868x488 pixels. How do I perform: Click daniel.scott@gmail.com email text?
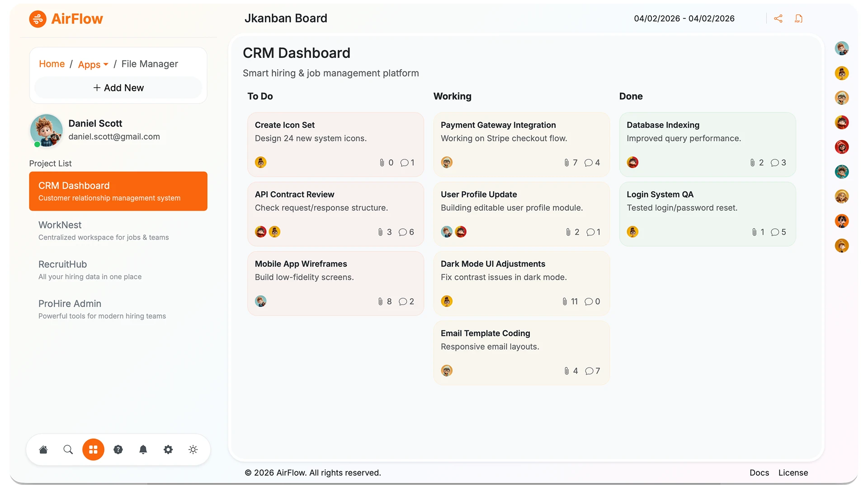point(114,136)
